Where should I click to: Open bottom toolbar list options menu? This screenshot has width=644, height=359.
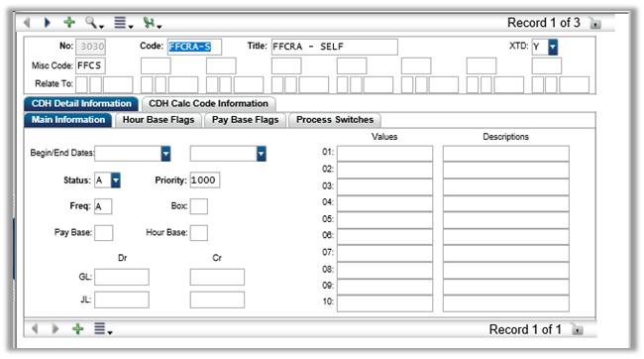click(x=103, y=328)
